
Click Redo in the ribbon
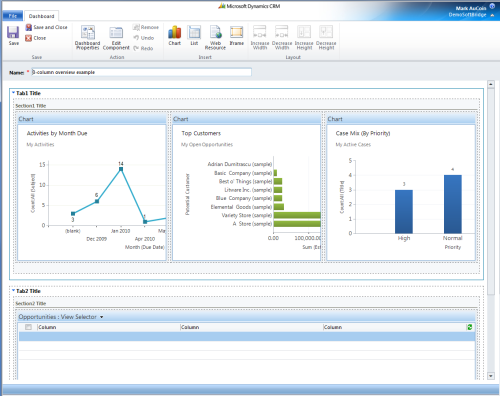tap(143, 48)
